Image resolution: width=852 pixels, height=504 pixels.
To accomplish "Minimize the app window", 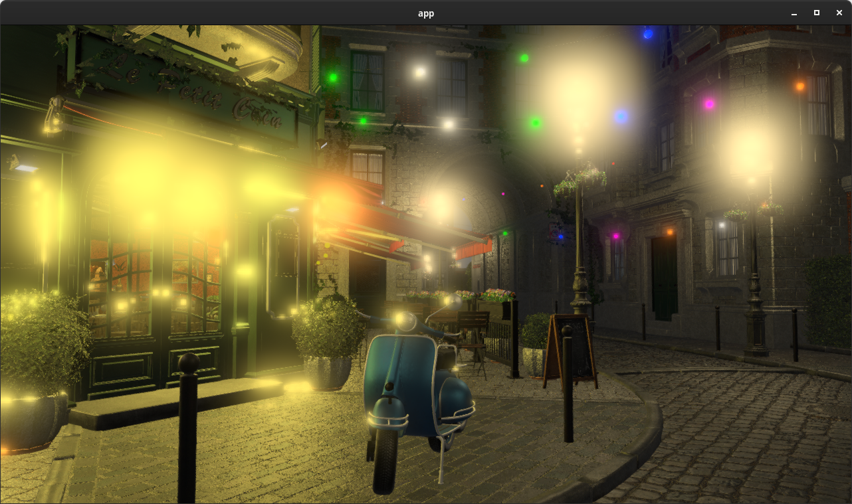I will click(794, 13).
